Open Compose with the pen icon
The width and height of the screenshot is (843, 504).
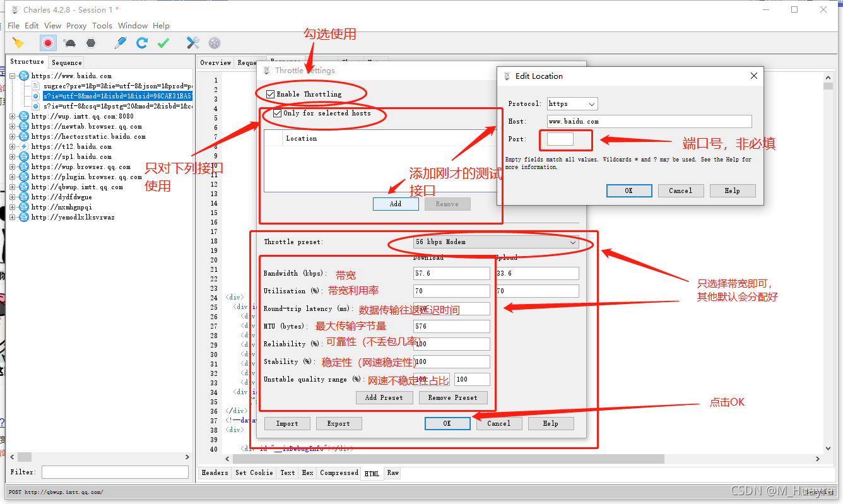[x=121, y=43]
